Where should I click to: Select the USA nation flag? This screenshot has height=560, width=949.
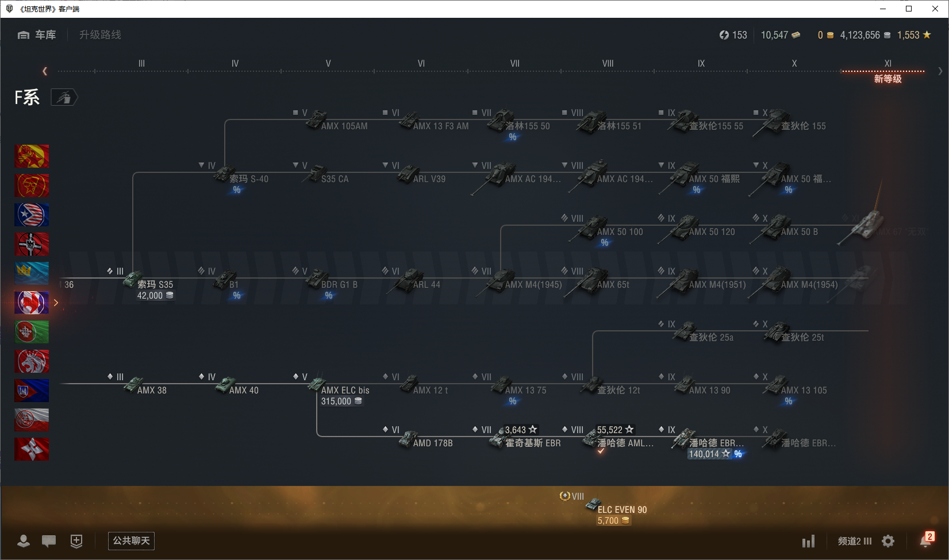click(32, 215)
